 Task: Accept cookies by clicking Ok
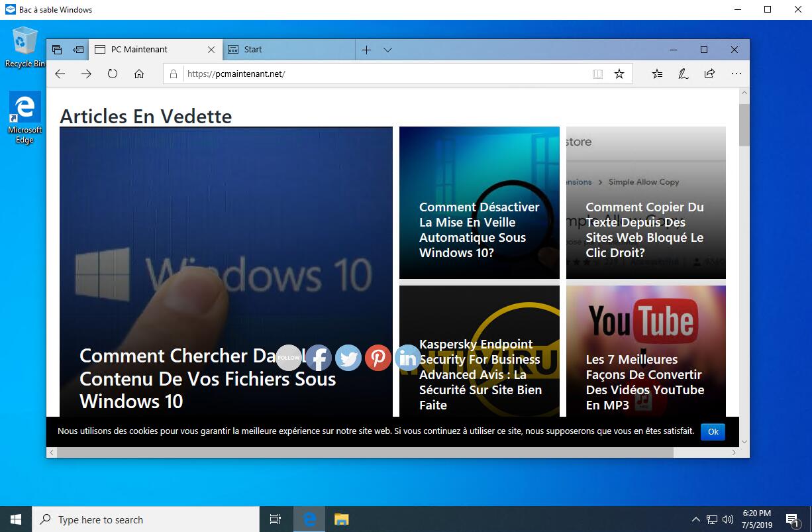(x=713, y=431)
